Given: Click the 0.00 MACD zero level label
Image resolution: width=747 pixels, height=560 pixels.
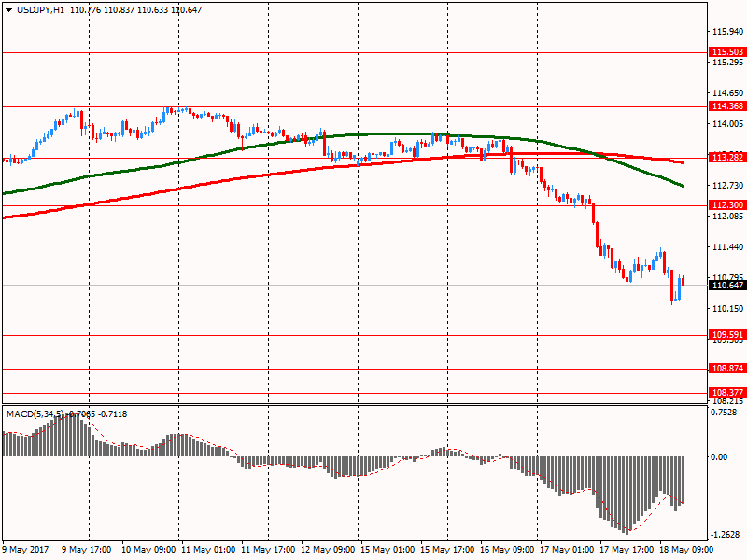Looking at the screenshot, I should tap(719, 456).
